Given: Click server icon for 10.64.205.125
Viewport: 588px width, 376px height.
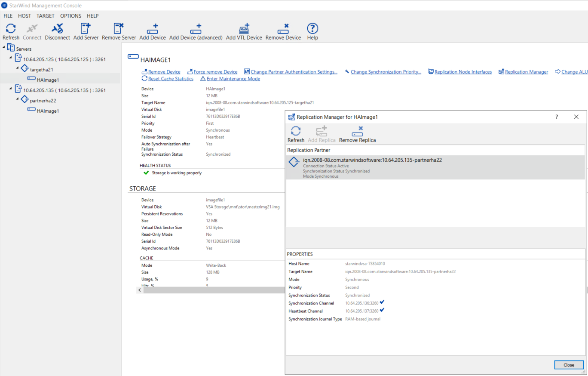Looking at the screenshot, I should (18, 58).
